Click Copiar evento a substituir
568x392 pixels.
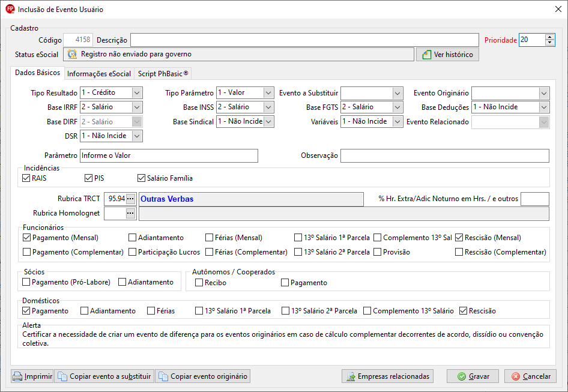point(104,376)
